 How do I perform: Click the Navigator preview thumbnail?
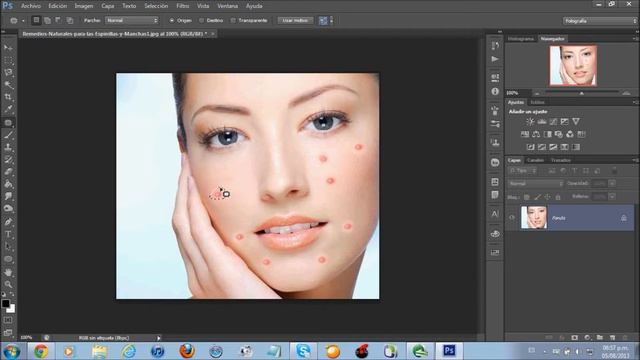(573, 65)
